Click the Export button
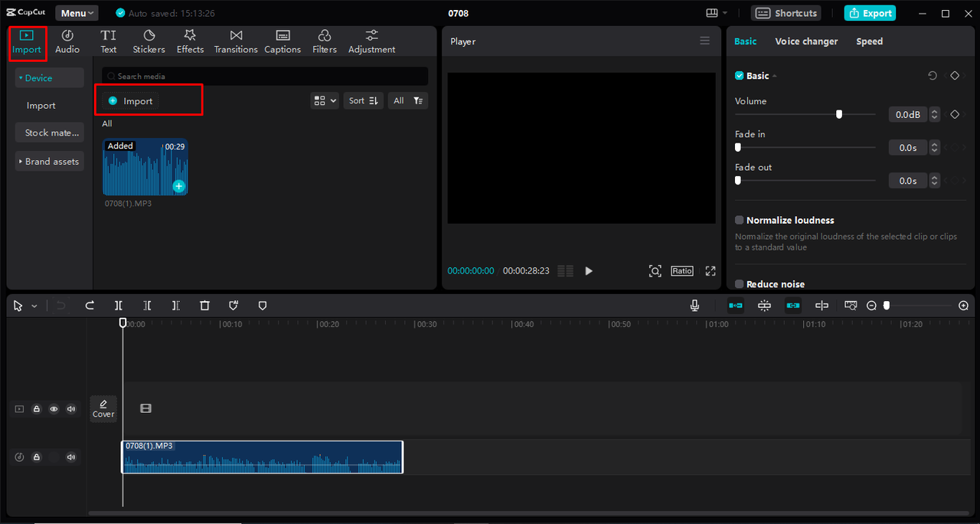The width and height of the screenshot is (980, 524). tap(870, 13)
